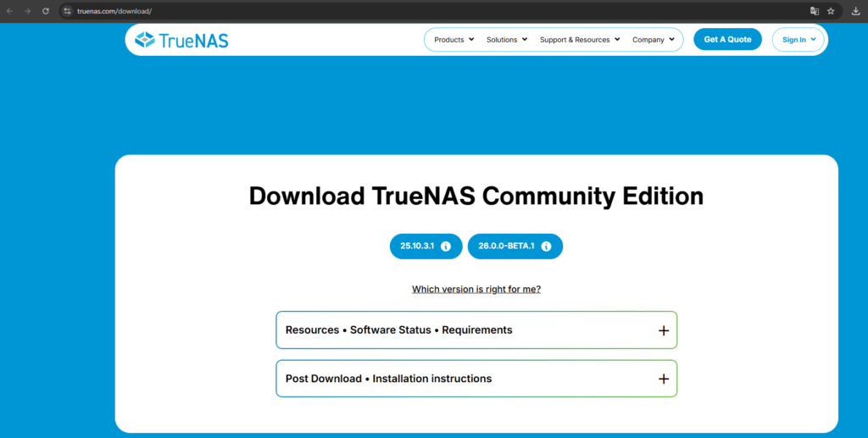868x438 pixels.
Task: Go back using the browser back arrow
Action: [x=10, y=11]
